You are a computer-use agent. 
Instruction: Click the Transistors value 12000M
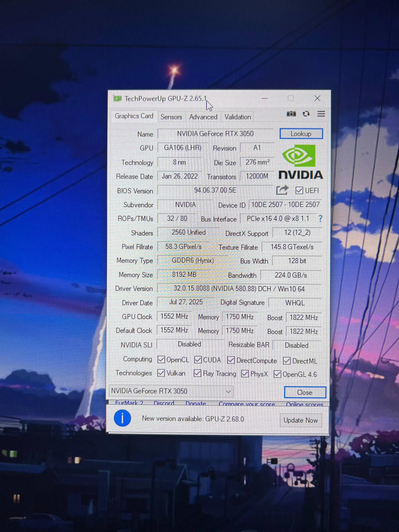tap(257, 176)
